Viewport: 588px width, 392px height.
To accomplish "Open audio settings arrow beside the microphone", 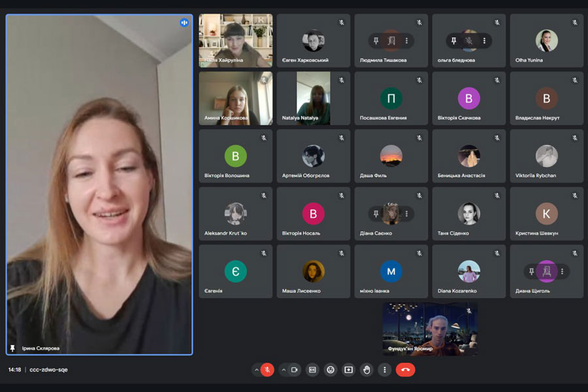I will 257,370.
